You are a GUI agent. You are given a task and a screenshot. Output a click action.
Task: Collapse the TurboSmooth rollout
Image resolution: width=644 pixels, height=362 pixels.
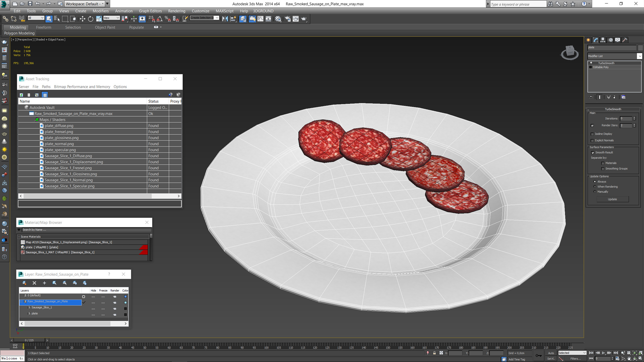coord(612,109)
